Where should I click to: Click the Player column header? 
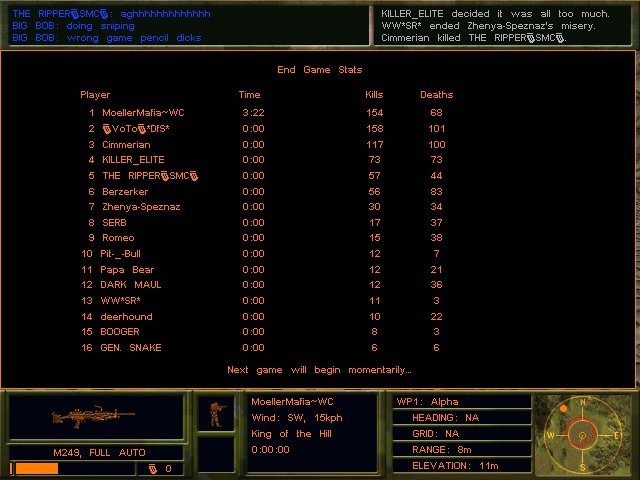[x=95, y=95]
